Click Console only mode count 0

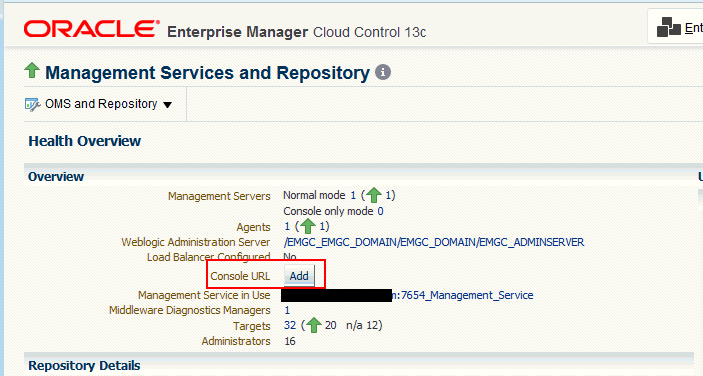[380, 211]
